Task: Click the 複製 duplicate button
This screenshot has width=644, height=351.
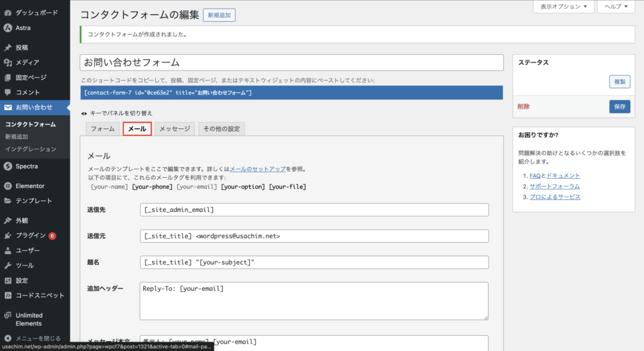Action: click(619, 82)
